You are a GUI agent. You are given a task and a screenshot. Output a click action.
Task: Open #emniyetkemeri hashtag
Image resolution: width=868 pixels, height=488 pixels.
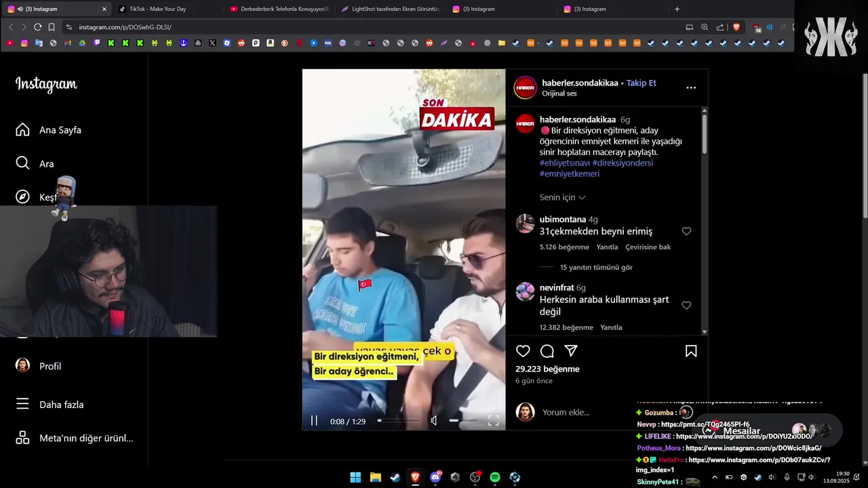click(x=570, y=174)
